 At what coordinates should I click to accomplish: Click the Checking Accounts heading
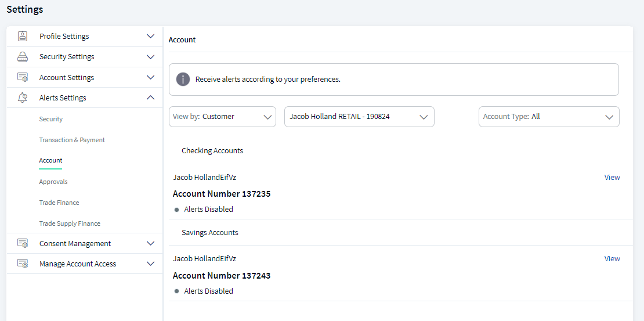point(212,151)
